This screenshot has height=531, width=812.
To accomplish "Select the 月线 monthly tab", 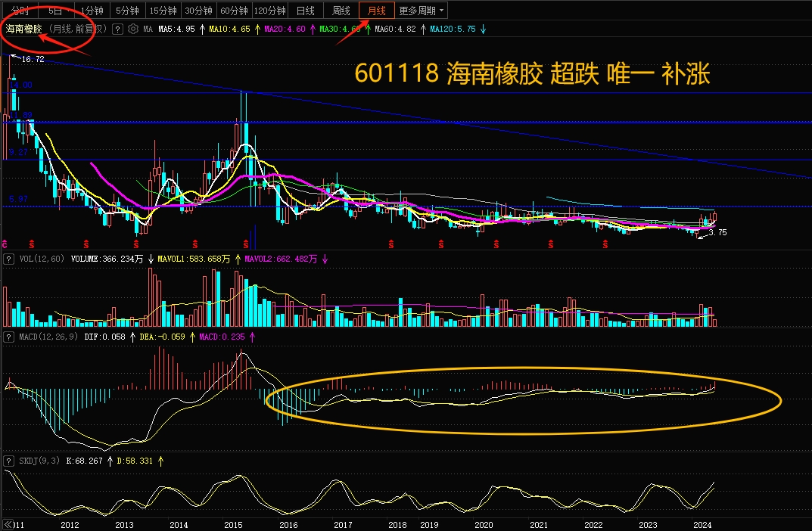I will pyautogui.click(x=376, y=11).
